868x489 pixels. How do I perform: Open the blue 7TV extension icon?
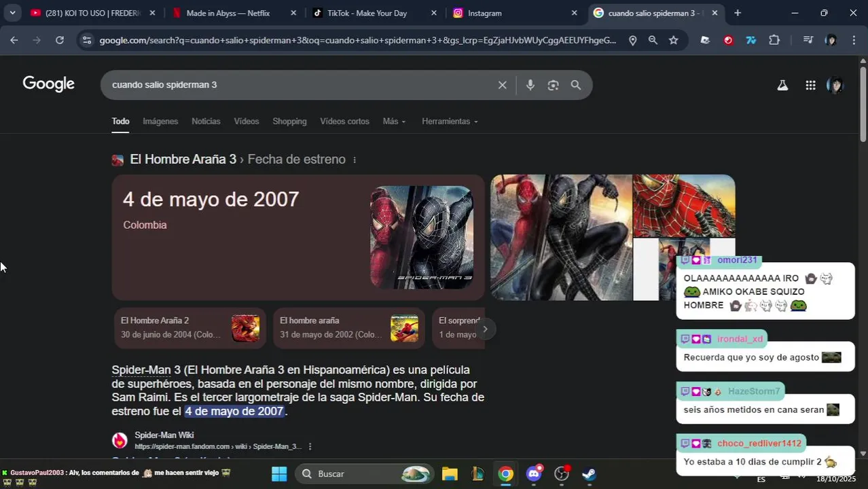pos(751,40)
